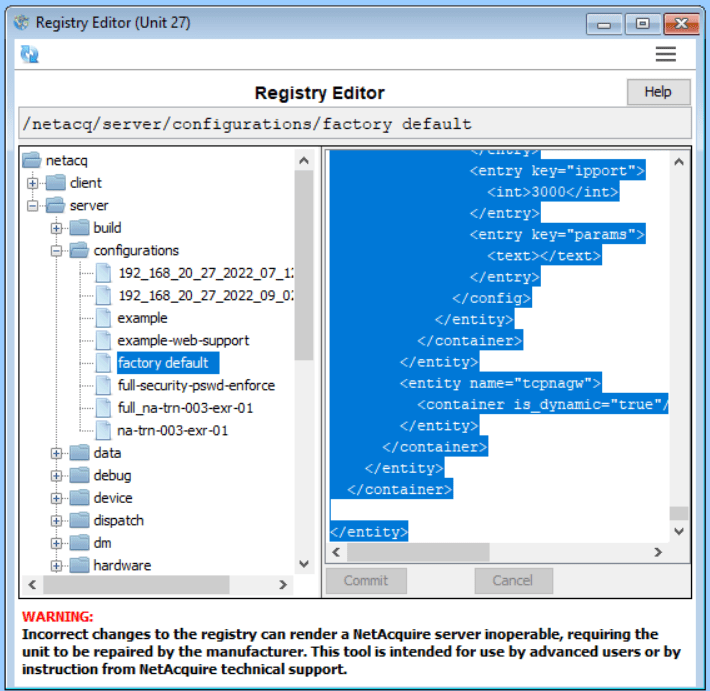Click the file icon beside example
Viewport: 710px width, 691px height.
point(103,318)
